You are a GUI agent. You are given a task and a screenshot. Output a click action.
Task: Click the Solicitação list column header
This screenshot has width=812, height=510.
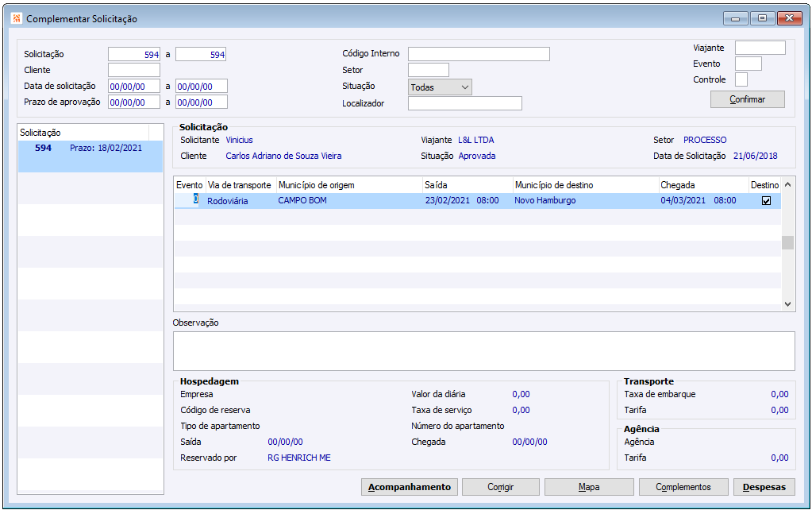(84, 133)
